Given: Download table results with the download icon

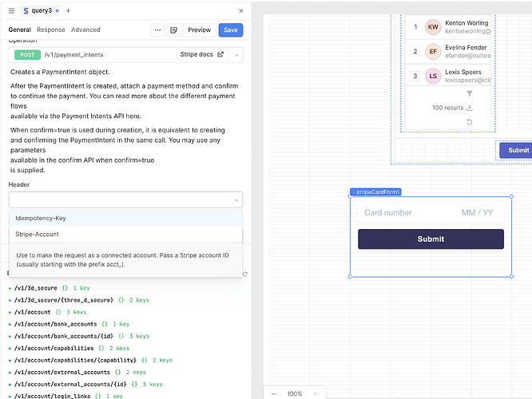Looking at the screenshot, I should click(470, 108).
